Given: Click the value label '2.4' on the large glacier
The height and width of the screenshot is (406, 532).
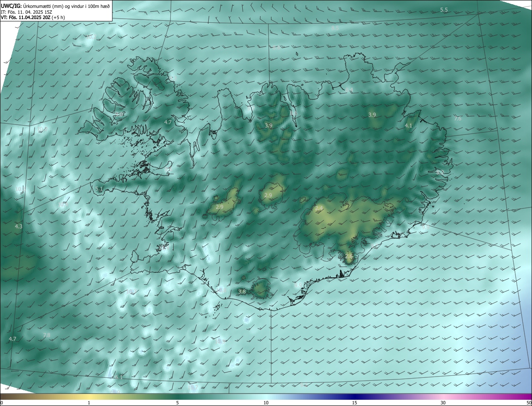Looking at the screenshot, I should [319, 208].
